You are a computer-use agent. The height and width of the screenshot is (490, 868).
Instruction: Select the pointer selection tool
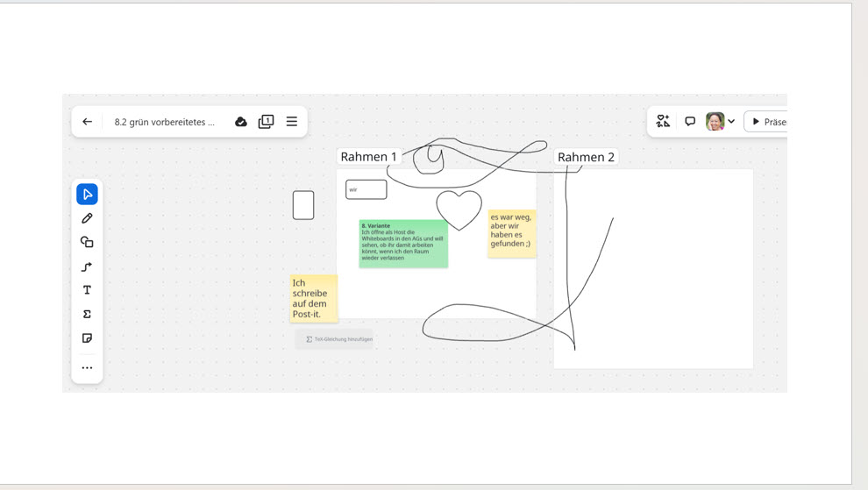coord(87,194)
